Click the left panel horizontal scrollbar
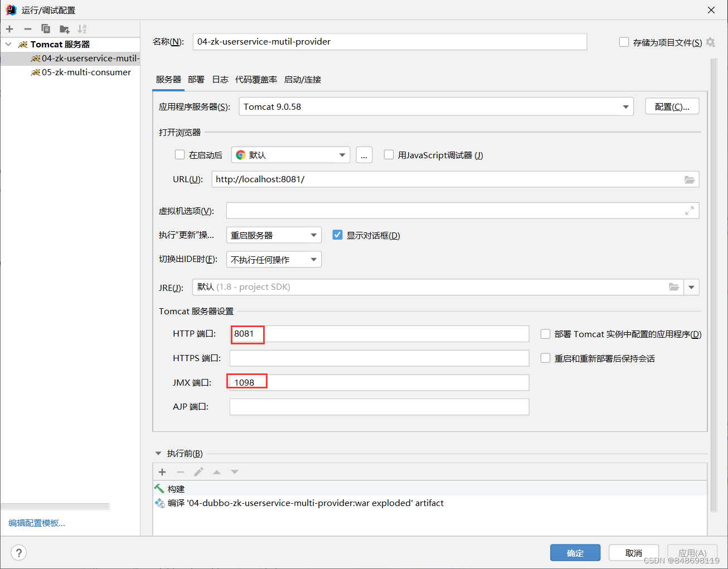This screenshot has height=569, width=728. click(x=55, y=507)
